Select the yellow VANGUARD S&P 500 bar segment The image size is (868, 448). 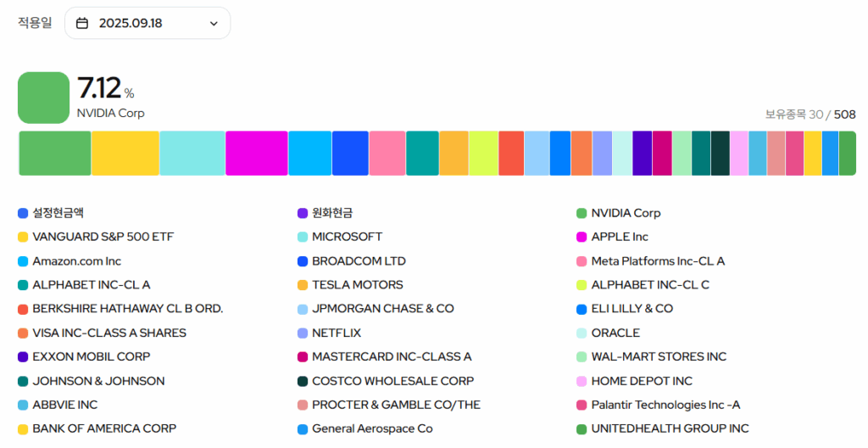click(x=125, y=154)
